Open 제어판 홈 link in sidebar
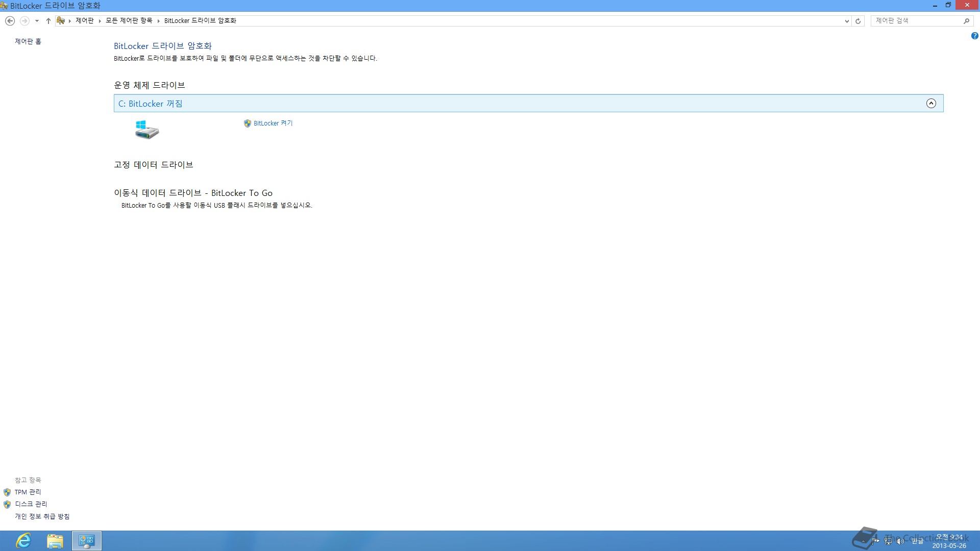Image resolution: width=980 pixels, height=551 pixels. (28, 41)
